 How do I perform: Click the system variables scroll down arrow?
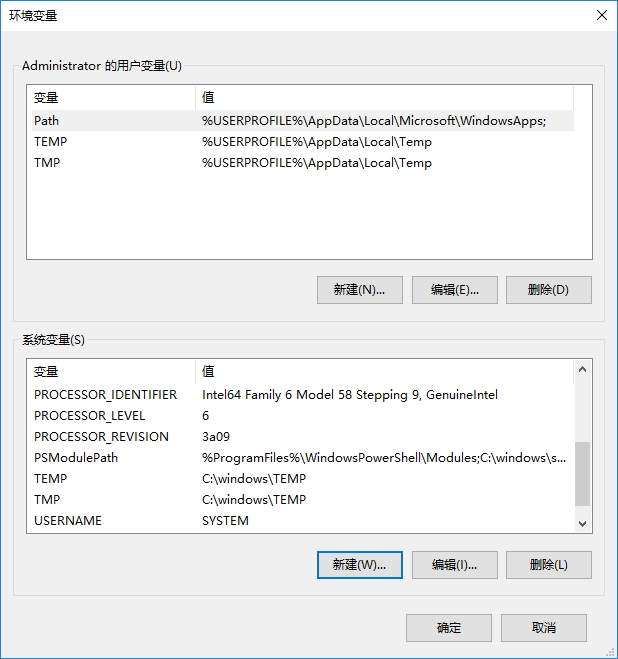[582, 524]
